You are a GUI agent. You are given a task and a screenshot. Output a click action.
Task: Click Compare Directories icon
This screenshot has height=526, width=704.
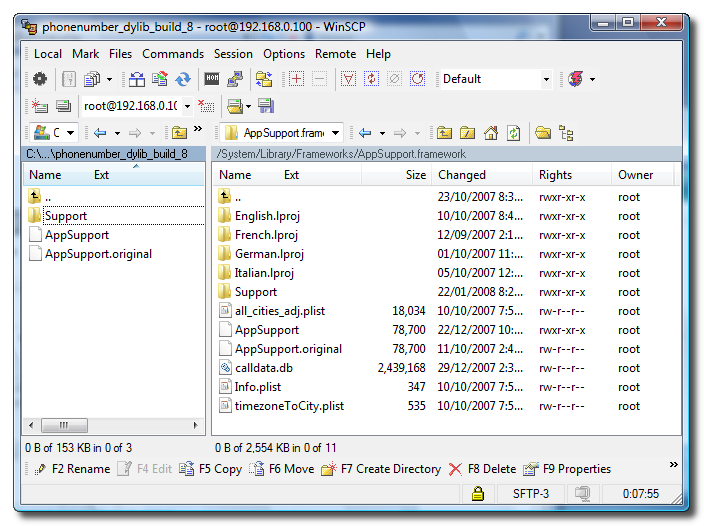[136, 79]
